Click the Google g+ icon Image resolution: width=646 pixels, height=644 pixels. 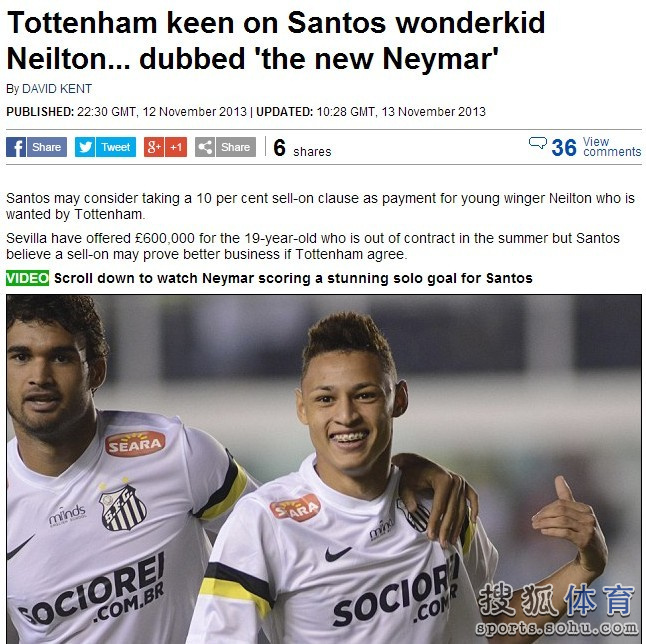(154, 147)
